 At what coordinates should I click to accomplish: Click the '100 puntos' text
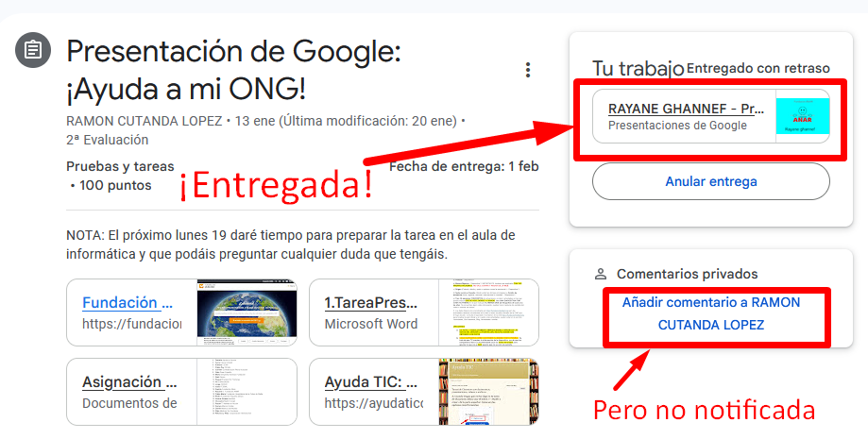click(x=115, y=185)
